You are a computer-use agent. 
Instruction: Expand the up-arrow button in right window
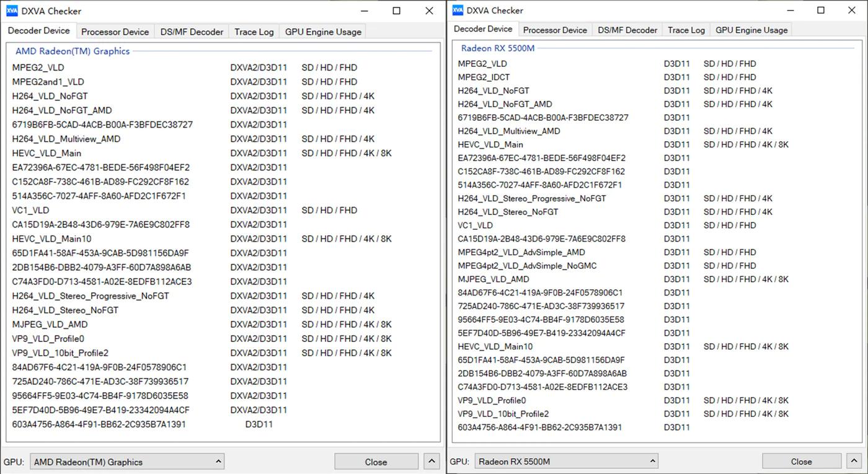855,461
